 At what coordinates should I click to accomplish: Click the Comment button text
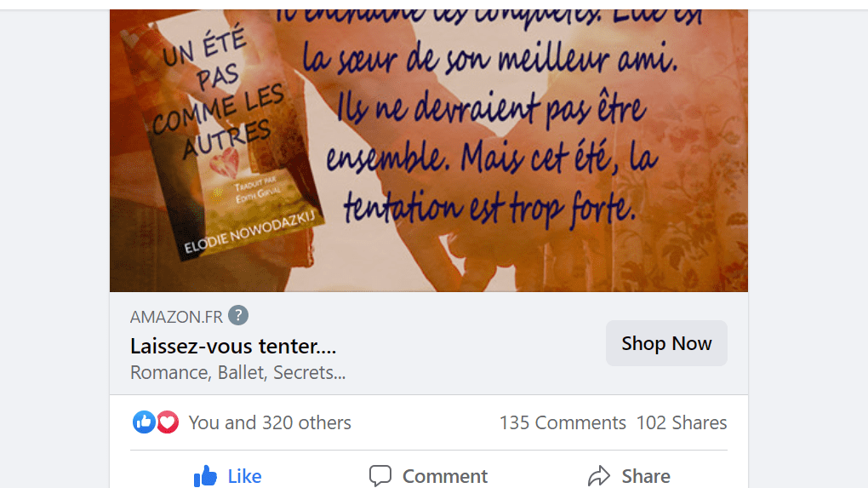coord(445,476)
